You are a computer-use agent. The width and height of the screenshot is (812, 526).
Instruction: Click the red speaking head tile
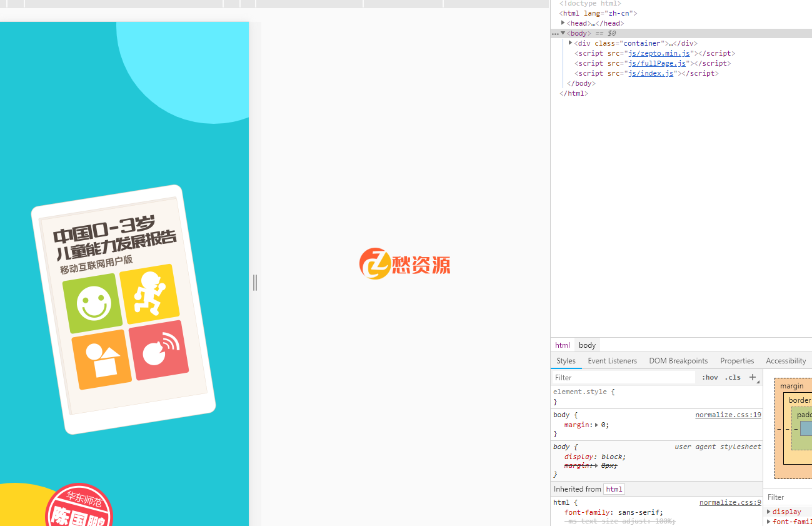click(159, 350)
